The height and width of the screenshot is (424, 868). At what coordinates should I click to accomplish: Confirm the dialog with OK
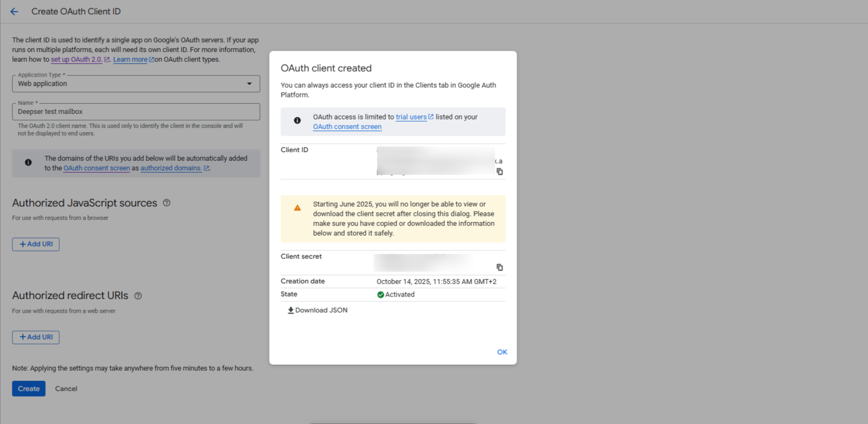pos(502,352)
